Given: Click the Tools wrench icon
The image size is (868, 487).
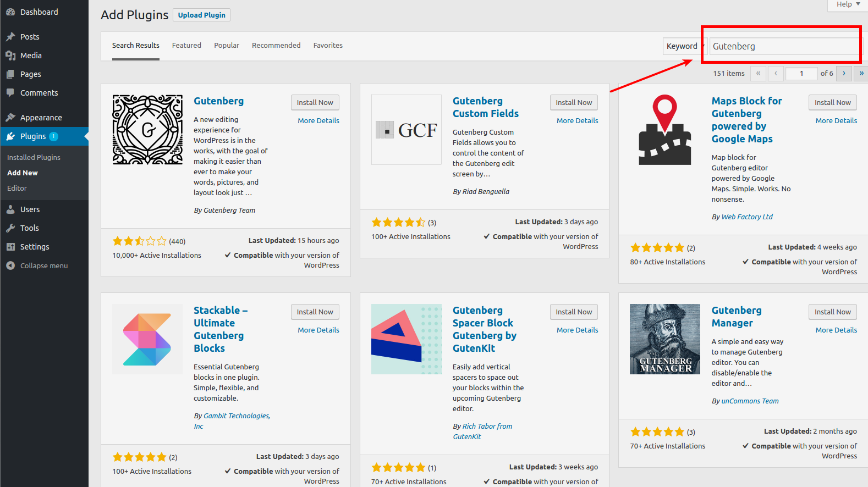Looking at the screenshot, I should [10, 228].
